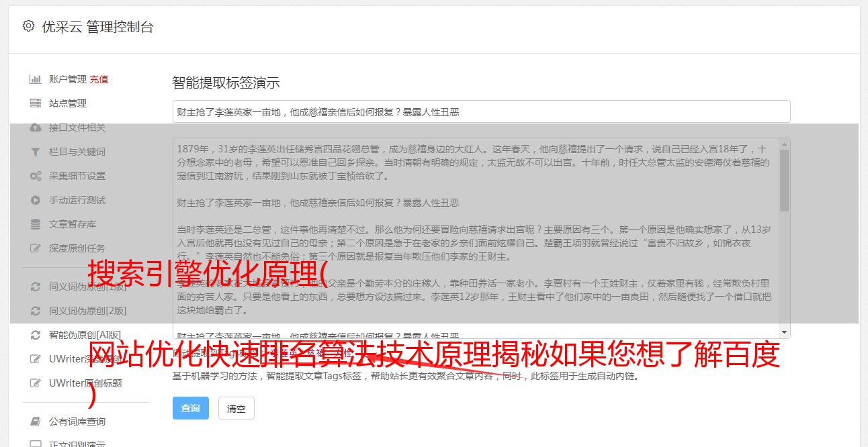This screenshot has width=868, height=447.
Task: Click into the article title input field
Action: tap(481, 111)
